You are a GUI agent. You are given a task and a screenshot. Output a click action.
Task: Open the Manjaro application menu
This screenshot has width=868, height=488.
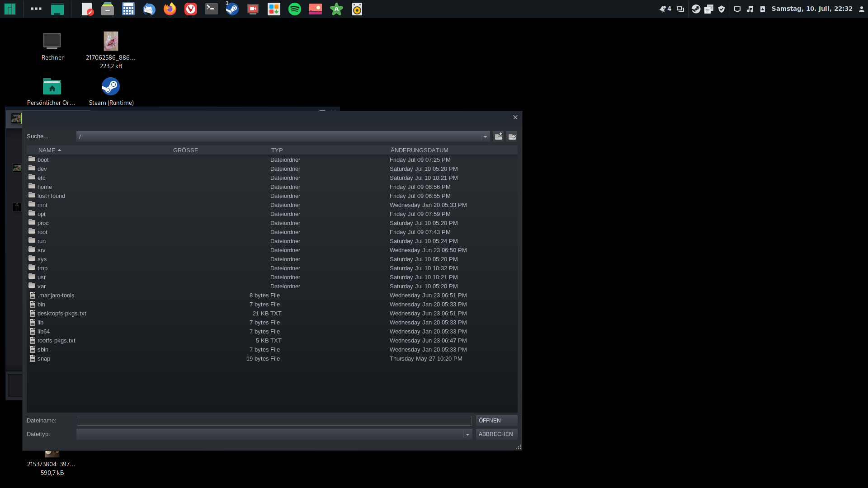click(10, 9)
